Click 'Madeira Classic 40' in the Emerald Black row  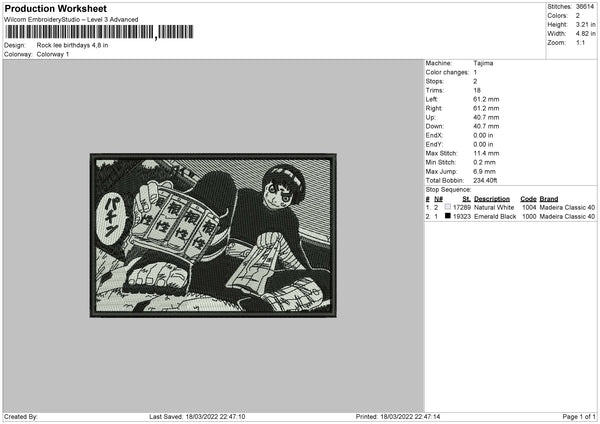click(567, 217)
